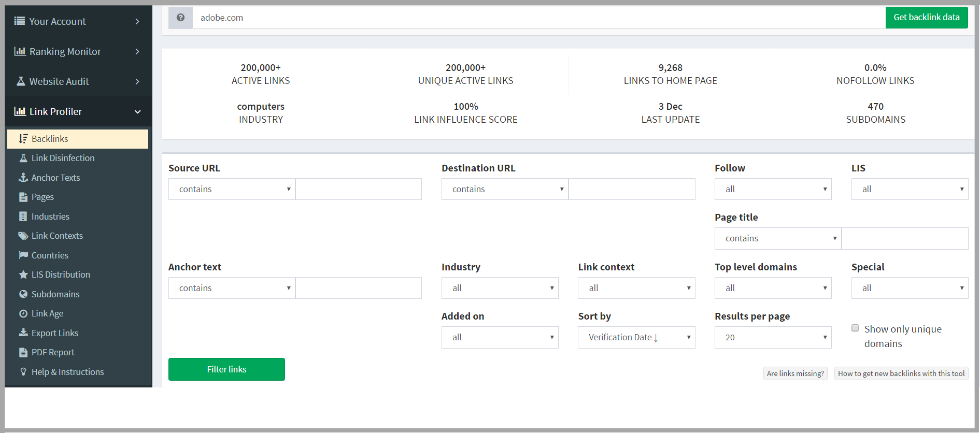Click How to get new backlinks link
The height and width of the screenshot is (433, 980).
click(901, 373)
